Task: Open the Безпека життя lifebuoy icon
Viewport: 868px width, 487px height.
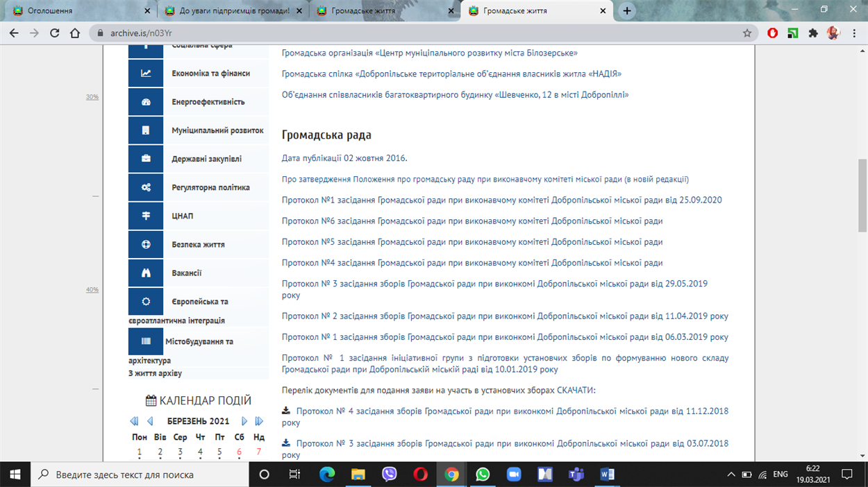Action: click(x=146, y=244)
